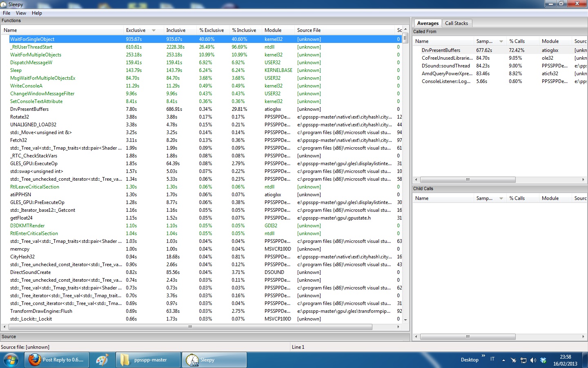The height and width of the screenshot is (368, 588).
Task: Open the Help menu
Action: tap(37, 13)
